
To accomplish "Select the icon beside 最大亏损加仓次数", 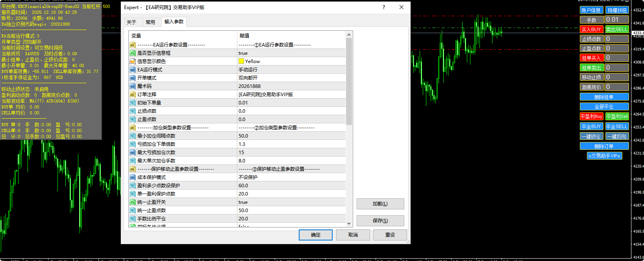I will (x=133, y=153).
